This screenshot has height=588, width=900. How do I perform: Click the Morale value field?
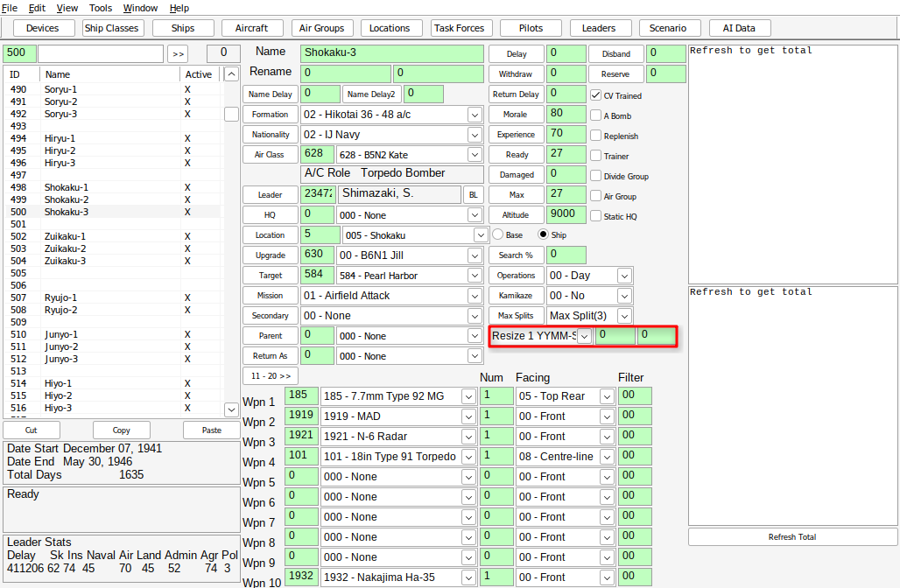566,114
